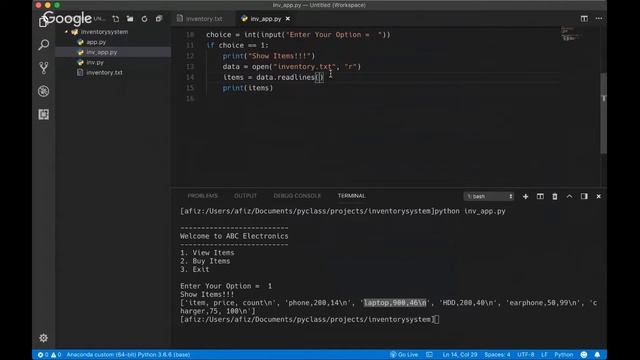Open the Manage gear menu
The image size is (640, 360).
coord(44,338)
